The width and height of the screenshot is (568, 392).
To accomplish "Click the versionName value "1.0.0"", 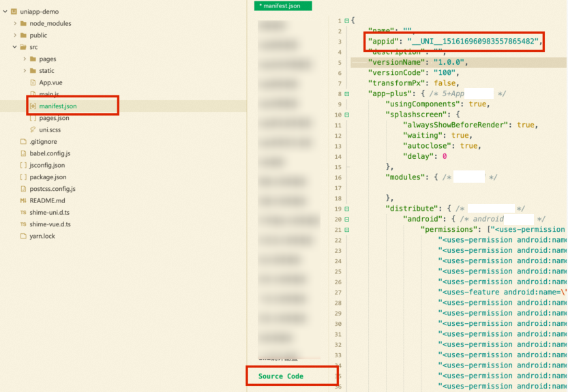I will 449,62.
